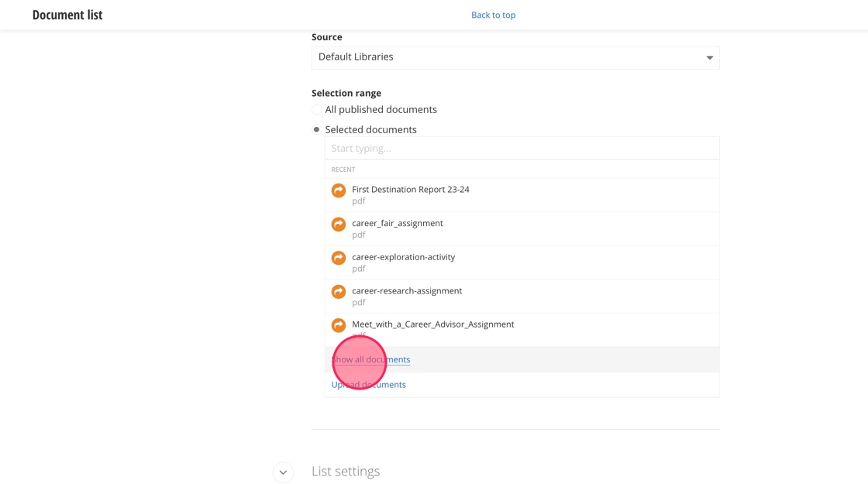Open the Source dropdown Default Libraries

(x=515, y=57)
